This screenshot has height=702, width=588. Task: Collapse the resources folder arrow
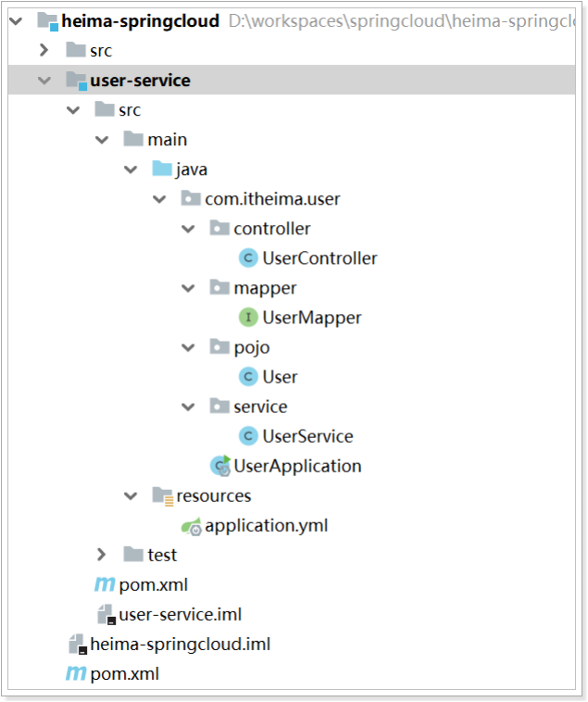tap(131, 495)
